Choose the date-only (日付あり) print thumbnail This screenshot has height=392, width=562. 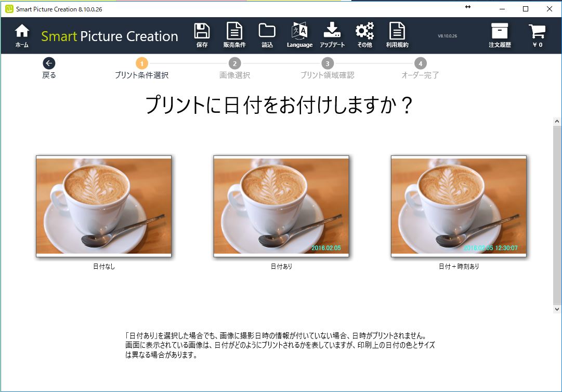(281, 206)
